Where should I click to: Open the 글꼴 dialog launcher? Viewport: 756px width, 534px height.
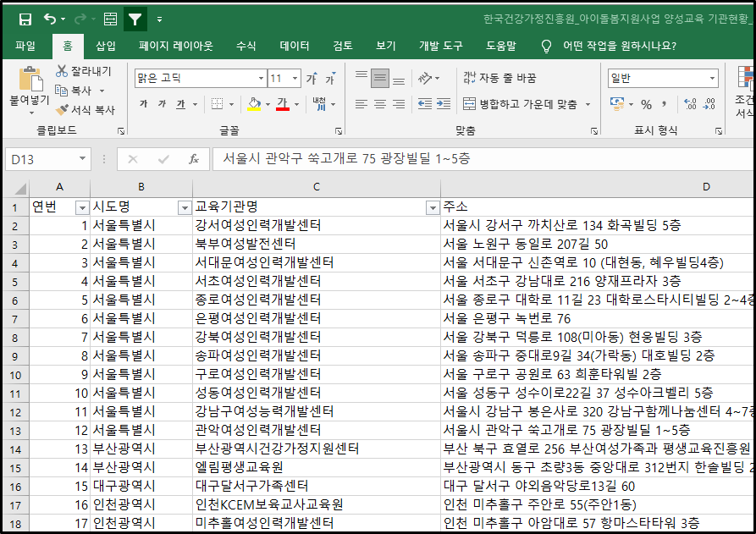(x=339, y=131)
